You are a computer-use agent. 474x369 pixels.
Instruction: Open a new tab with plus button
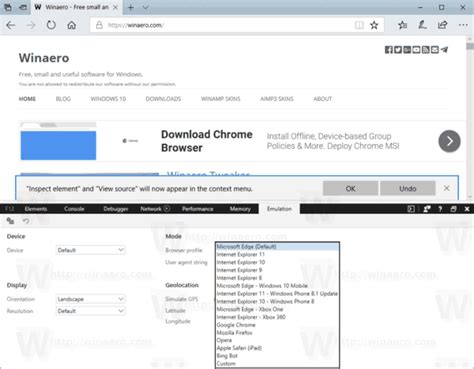tap(131, 7)
